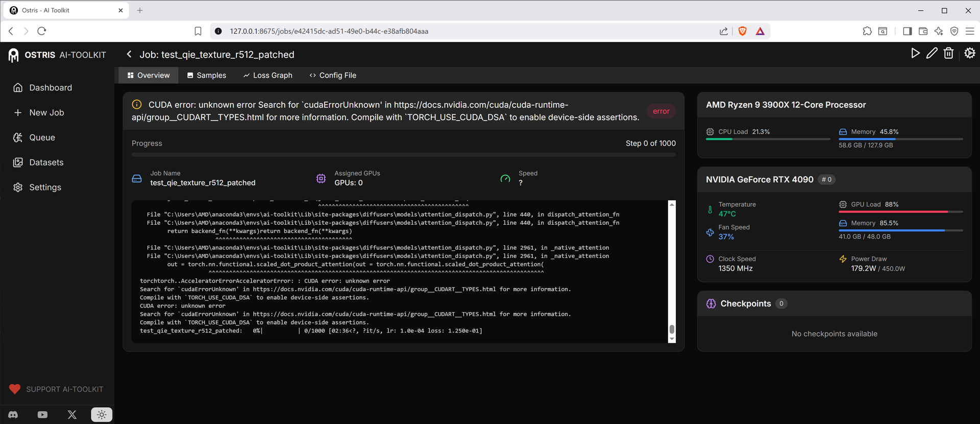Click 'GPUs: 0' assigned GPUs value
This screenshot has width=980, height=424.
coord(349,183)
